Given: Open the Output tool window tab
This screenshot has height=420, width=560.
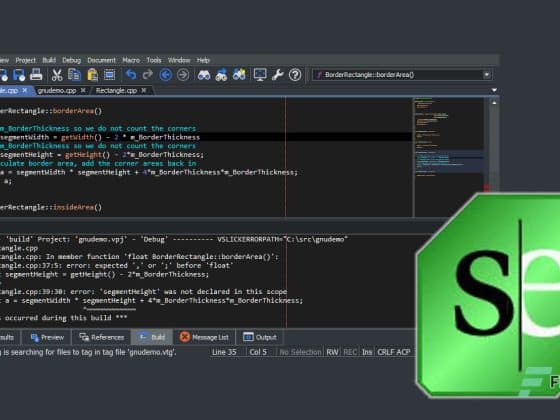Looking at the screenshot, I should pyautogui.click(x=260, y=337).
